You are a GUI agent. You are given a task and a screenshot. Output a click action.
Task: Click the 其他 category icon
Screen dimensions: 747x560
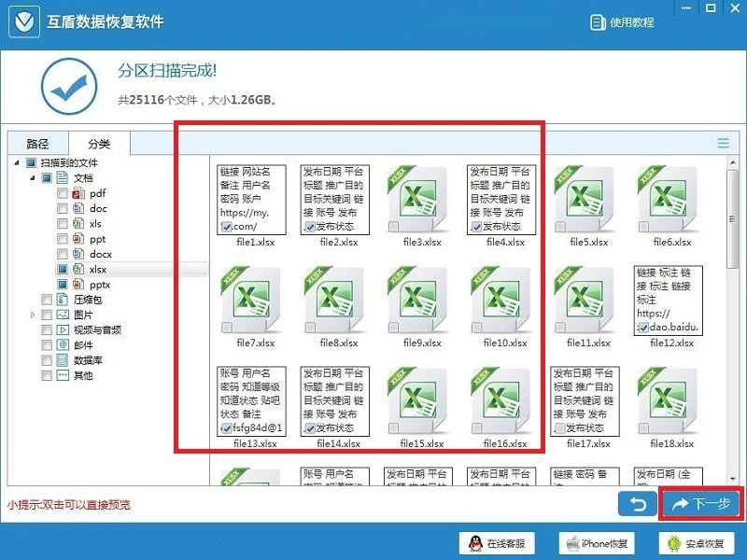[63, 376]
